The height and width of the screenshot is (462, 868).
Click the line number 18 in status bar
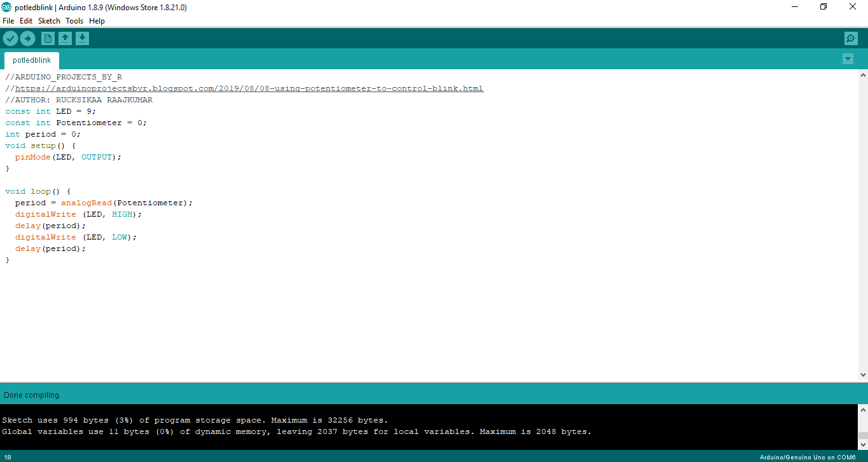tap(8, 458)
